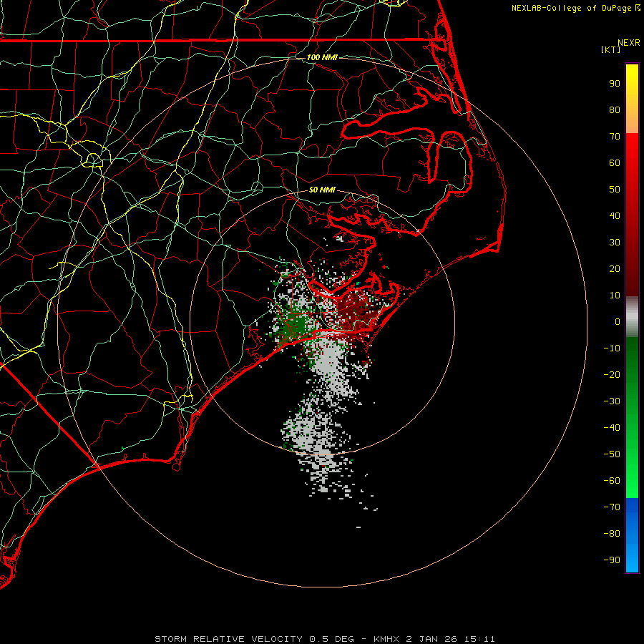The width and height of the screenshot is (644, 644).
Task: Click the positive 10 value on velocity scale
Action: pos(615,296)
